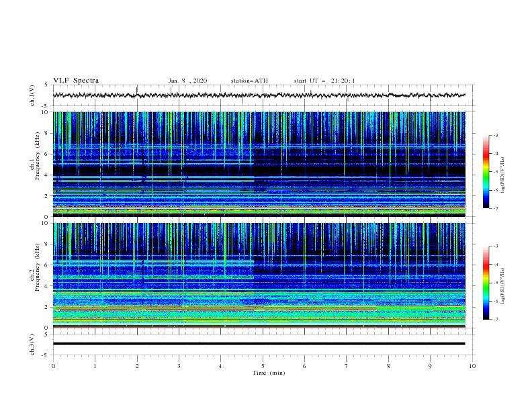Click the '-3' label on ch.1 color bar

click(x=495, y=135)
